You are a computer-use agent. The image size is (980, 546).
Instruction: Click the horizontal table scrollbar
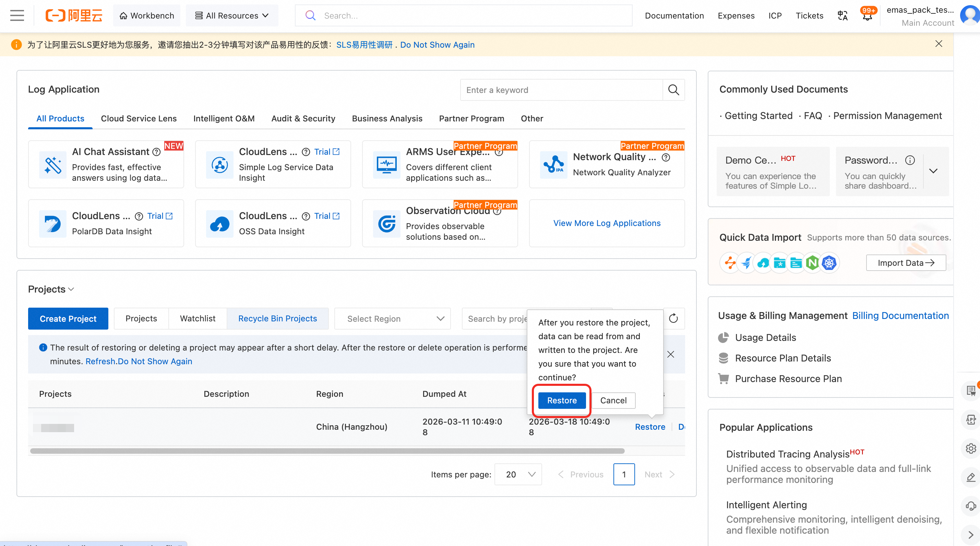[x=327, y=451]
